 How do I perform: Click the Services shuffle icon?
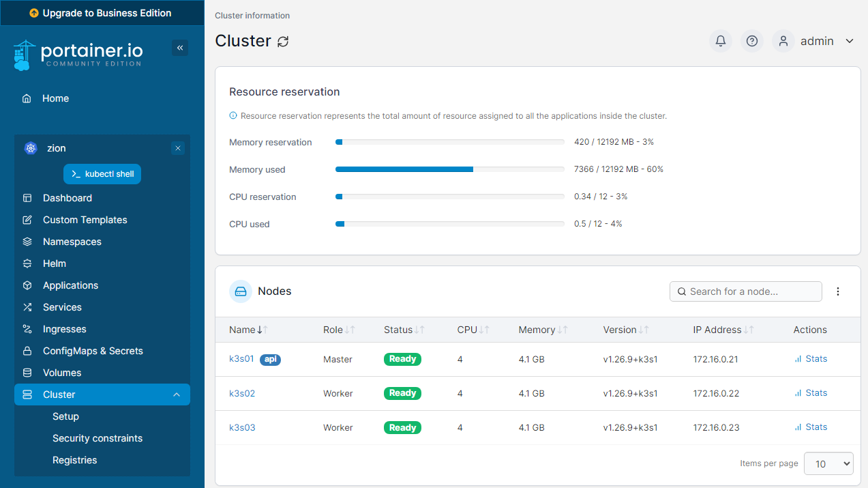tap(27, 307)
